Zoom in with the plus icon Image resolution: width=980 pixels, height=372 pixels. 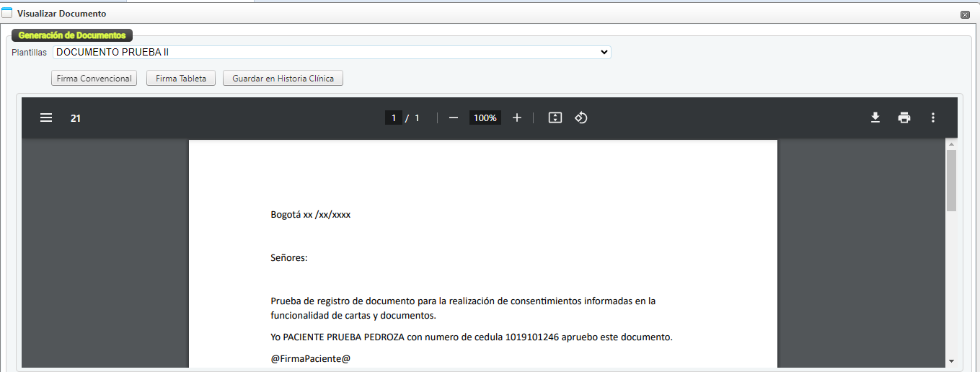pyautogui.click(x=517, y=118)
